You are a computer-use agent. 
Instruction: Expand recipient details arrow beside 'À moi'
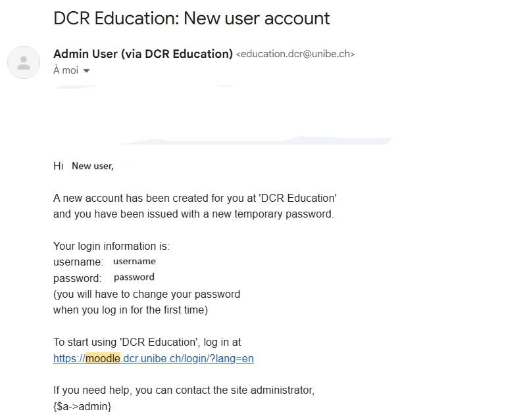tap(86, 71)
